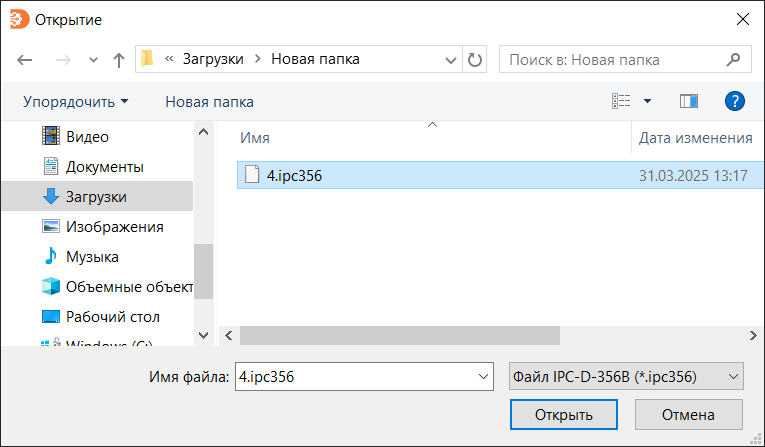Click the orange application icon in title bar
Viewport: 765px width, 447px height.
[20, 20]
